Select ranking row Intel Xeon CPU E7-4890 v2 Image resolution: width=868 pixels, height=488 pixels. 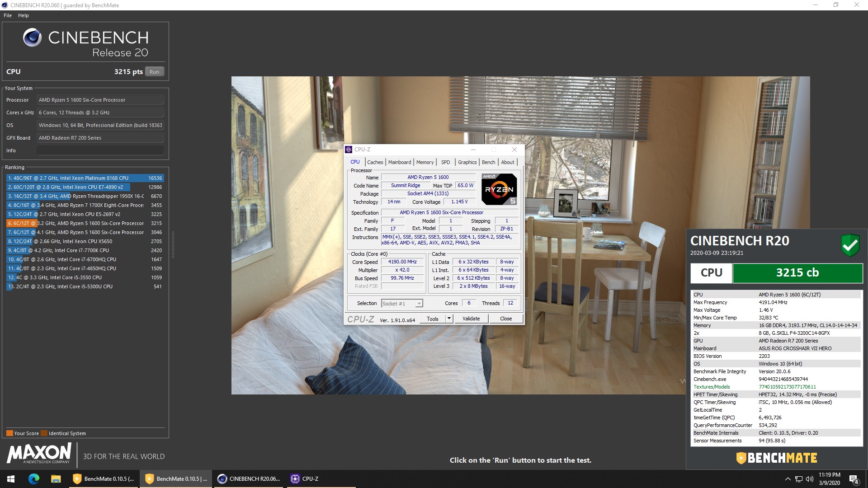click(x=85, y=187)
